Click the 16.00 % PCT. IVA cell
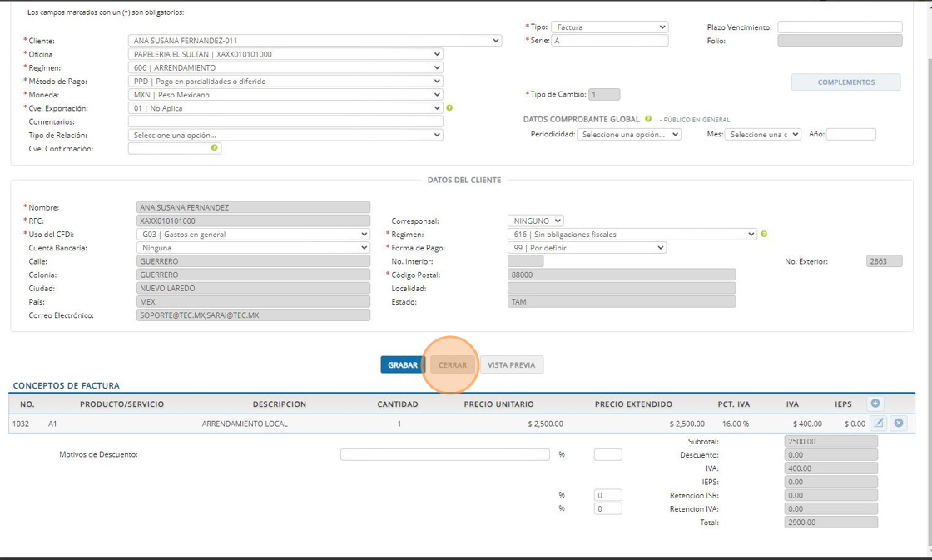The image size is (932, 560). tap(736, 424)
